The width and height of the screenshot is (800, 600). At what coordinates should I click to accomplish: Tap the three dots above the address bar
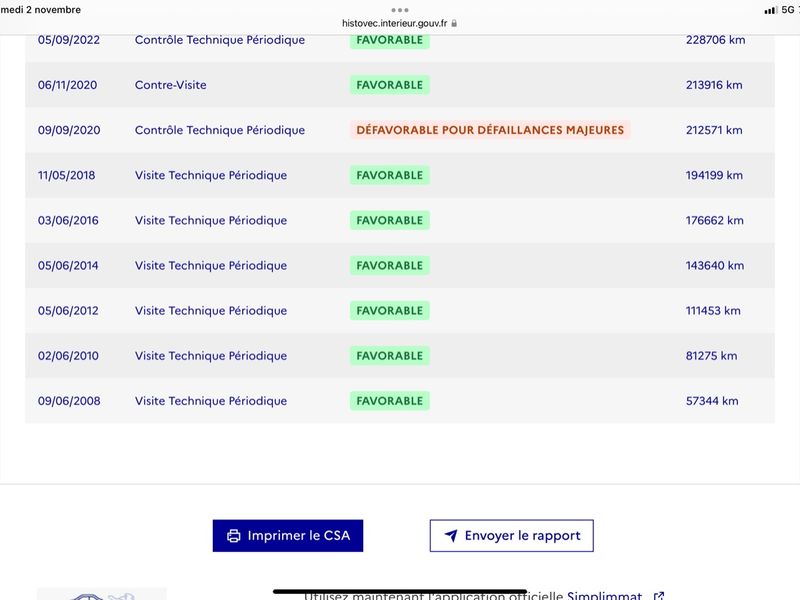(399, 10)
